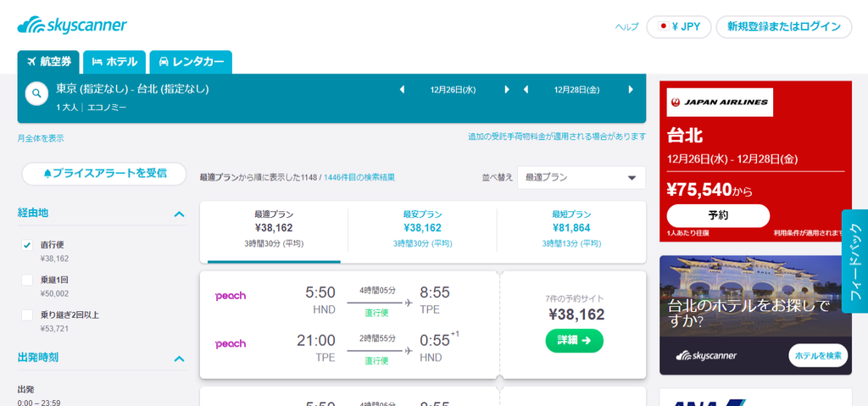
Task: Select the 最安プラン result tab
Action: (x=422, y=229)
